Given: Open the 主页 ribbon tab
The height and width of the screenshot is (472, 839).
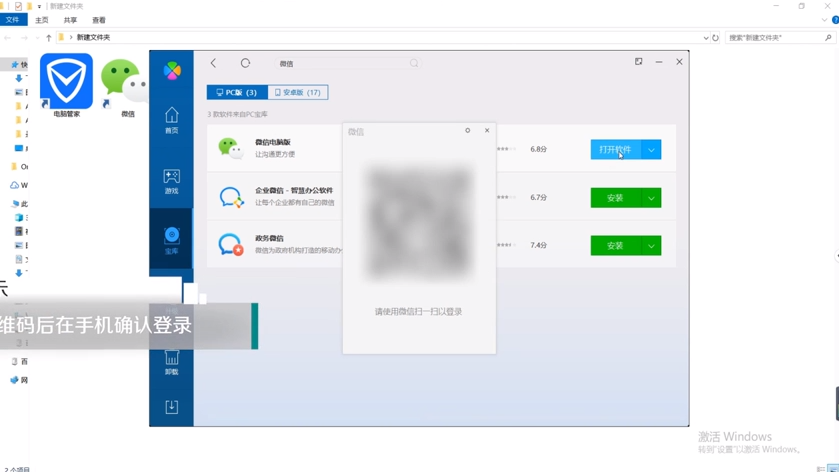Looking at the screenshot, I should point(42,20).
